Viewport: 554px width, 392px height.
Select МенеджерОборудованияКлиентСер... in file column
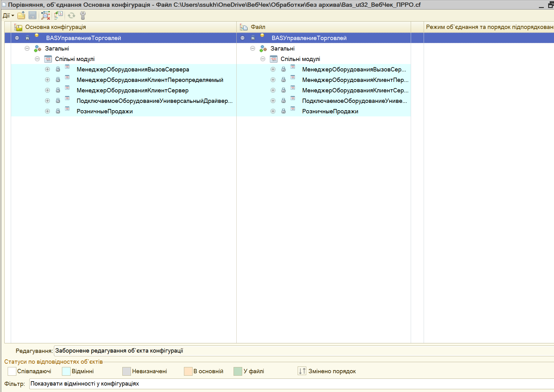click(x=355, y=91)
